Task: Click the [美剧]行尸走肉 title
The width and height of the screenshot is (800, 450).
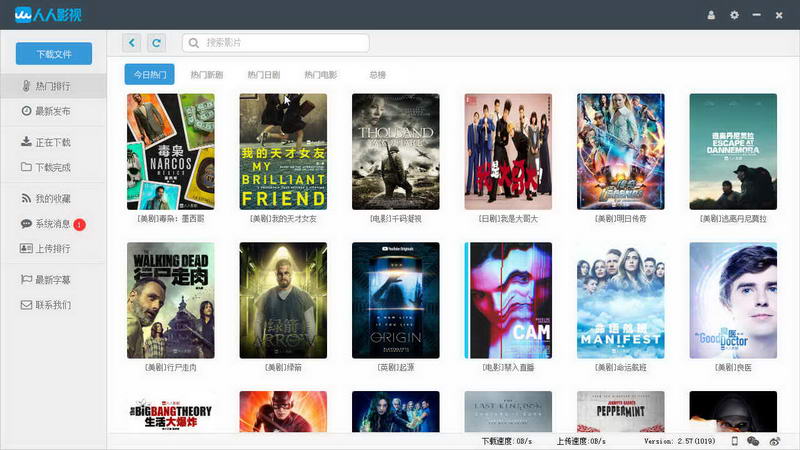Action: click(171, 367)
